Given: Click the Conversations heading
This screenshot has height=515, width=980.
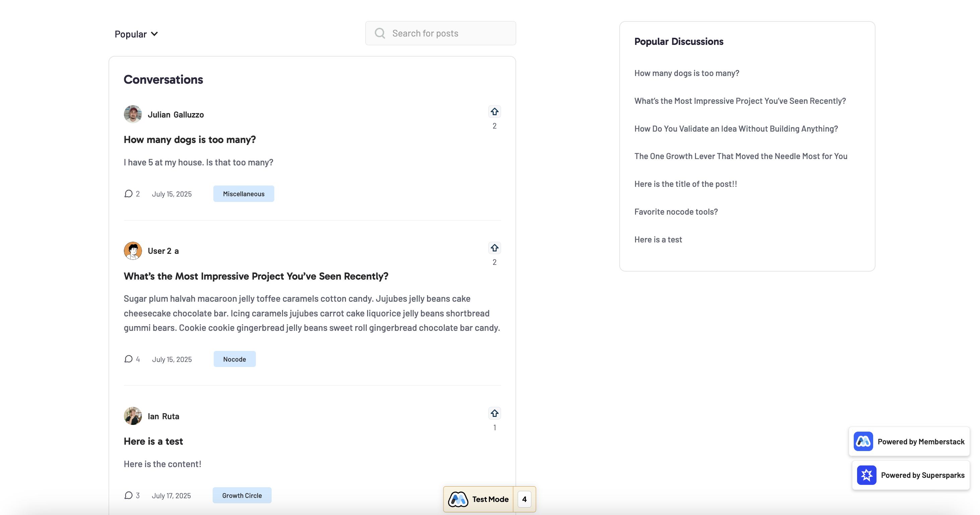Looking at the screenshot, I should tap(163, 79).
